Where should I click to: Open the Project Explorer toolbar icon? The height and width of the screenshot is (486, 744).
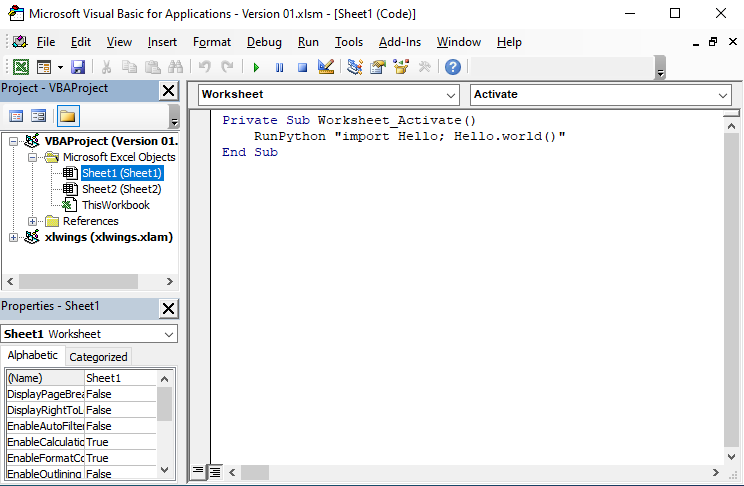(354, 67)
